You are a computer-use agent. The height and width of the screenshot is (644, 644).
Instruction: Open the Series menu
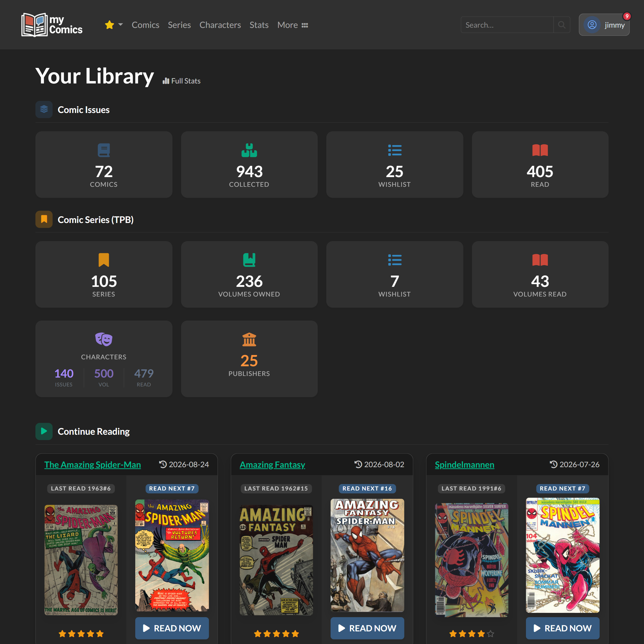tap(179, 25)
